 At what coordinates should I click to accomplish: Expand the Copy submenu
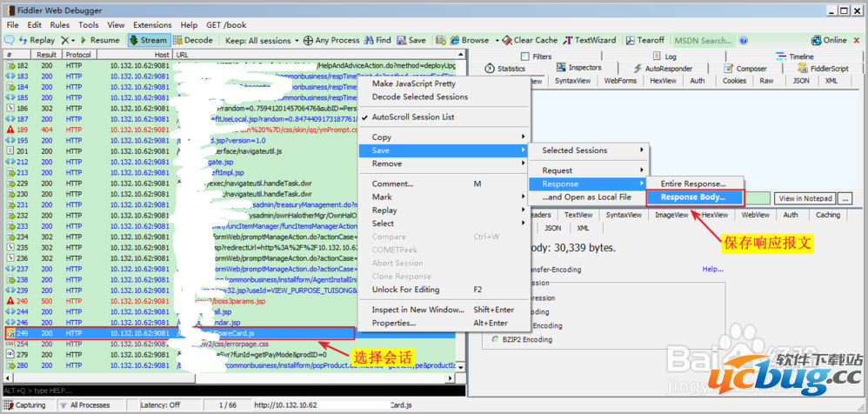click(x=444, y=137)
